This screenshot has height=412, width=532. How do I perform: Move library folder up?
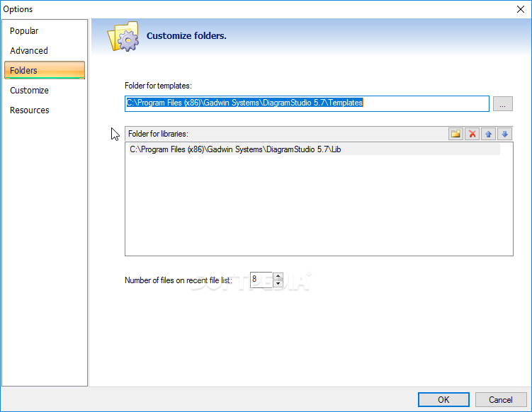click(488, 134)
